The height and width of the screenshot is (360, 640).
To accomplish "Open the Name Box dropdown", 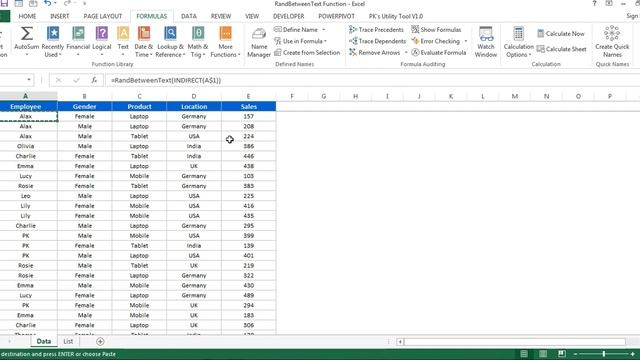I will click(x=29, y=80).
